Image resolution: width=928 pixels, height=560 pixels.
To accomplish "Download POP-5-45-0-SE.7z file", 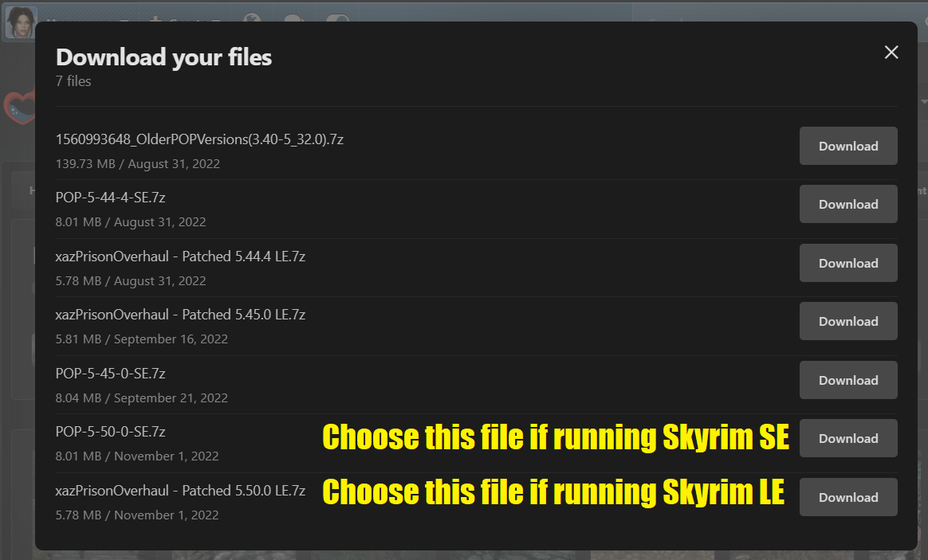I will 848,380.
